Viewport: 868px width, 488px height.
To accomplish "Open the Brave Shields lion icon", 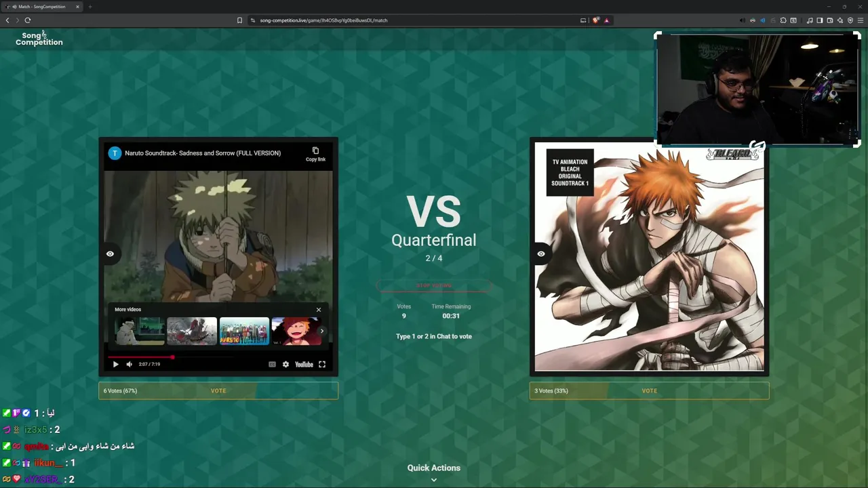I will (x=595, y=20).
